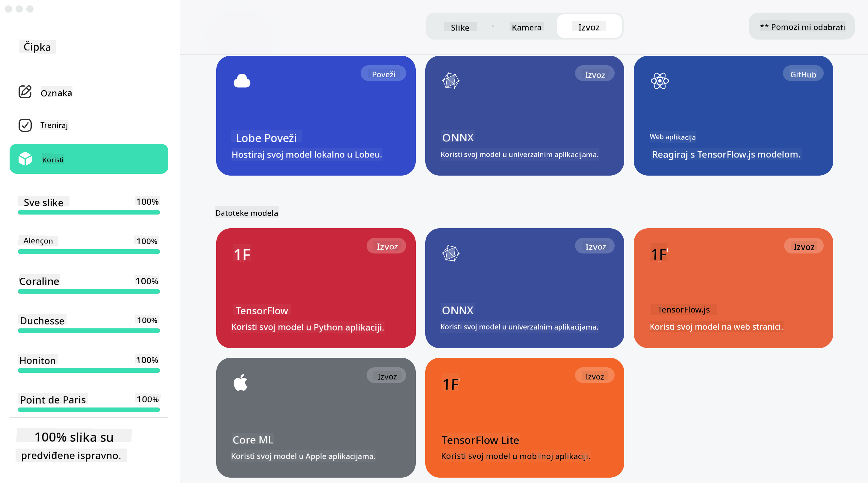The width and height of the screenshot is (868, 483).
Task: Click Izvoz on the TensorFlow.js card
Action: [x=803, y=246]
